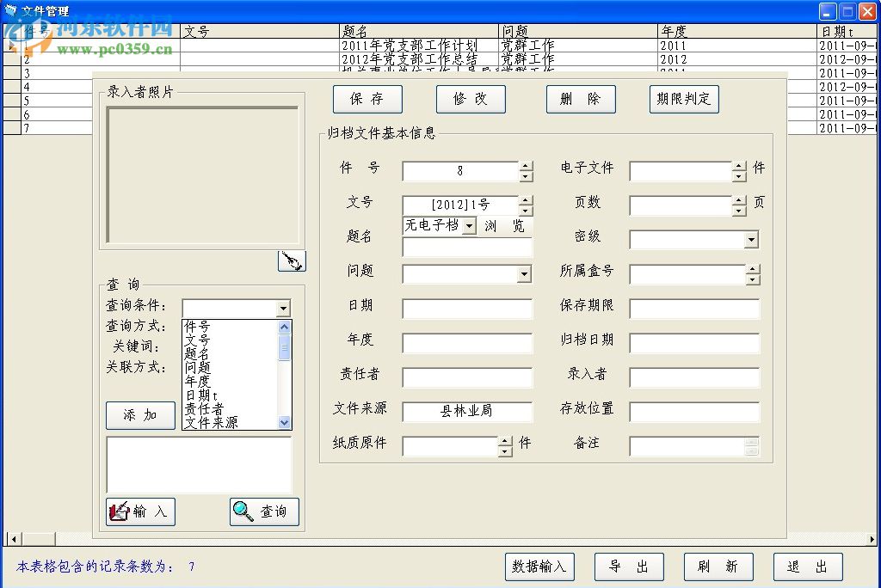Increment the 件号 value with the up stepper
This screenshot has width=881, height=588.
[526, 166]
